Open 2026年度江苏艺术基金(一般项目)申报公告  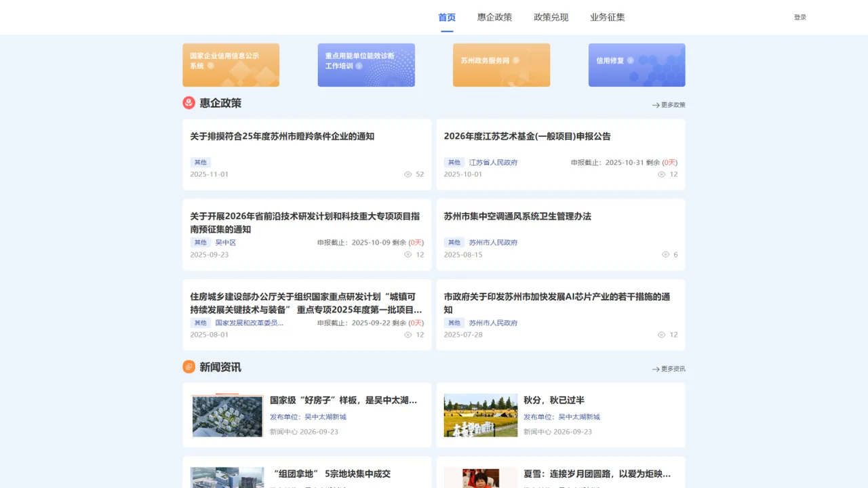coord(527,136)
